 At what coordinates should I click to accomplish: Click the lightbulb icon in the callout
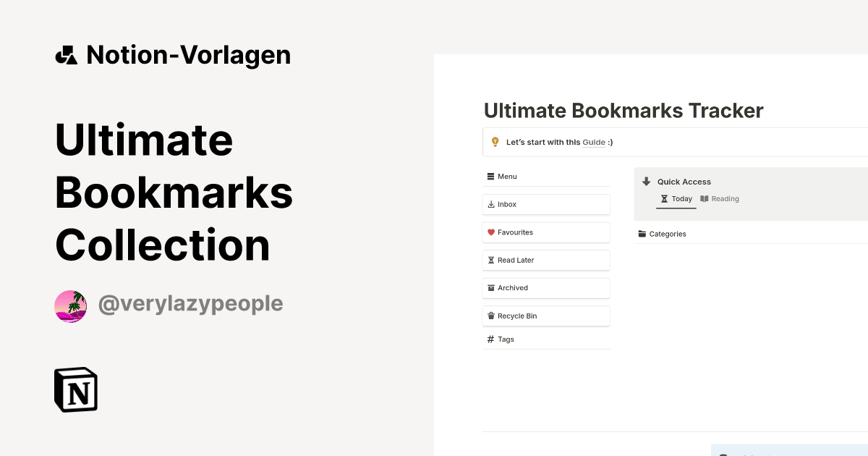[495, 142]
